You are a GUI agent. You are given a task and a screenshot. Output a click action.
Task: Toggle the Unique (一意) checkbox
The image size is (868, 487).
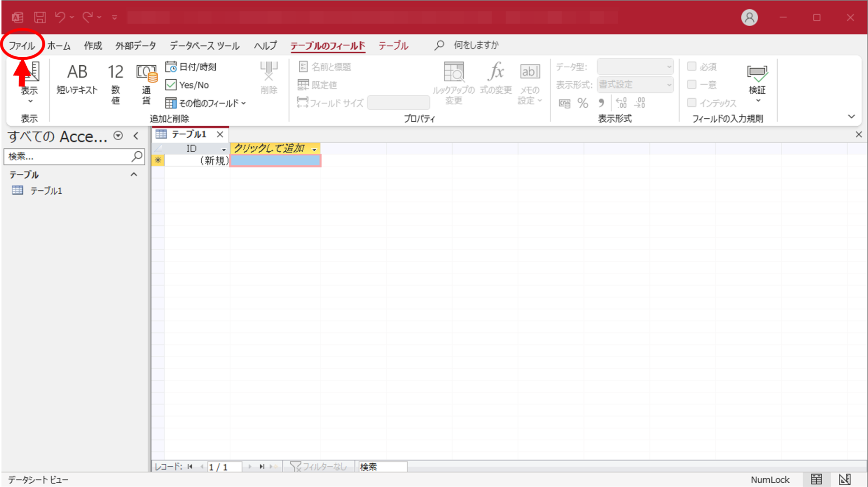point(692,84)
